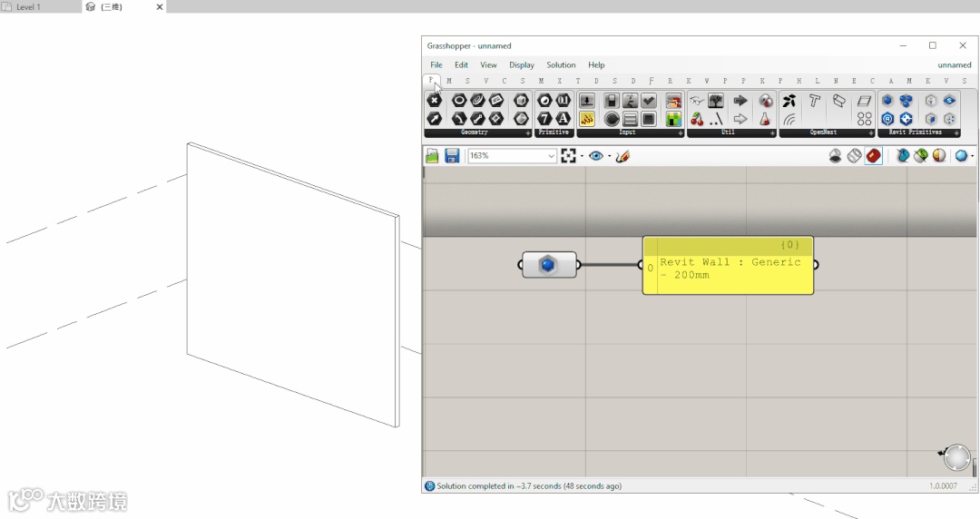The height and width of the screenshot is (519, 980).
Task: Toggle named views eye icon
Action: coord(595,156)
